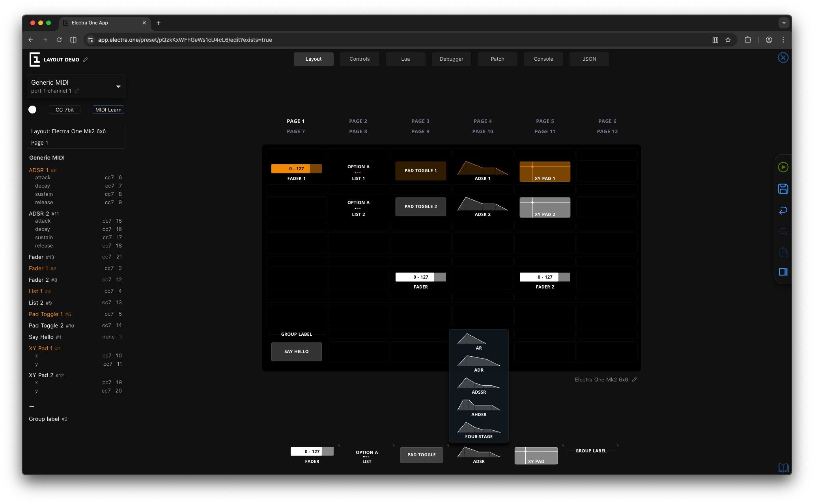Open the documentation book icon

(783, 468)
